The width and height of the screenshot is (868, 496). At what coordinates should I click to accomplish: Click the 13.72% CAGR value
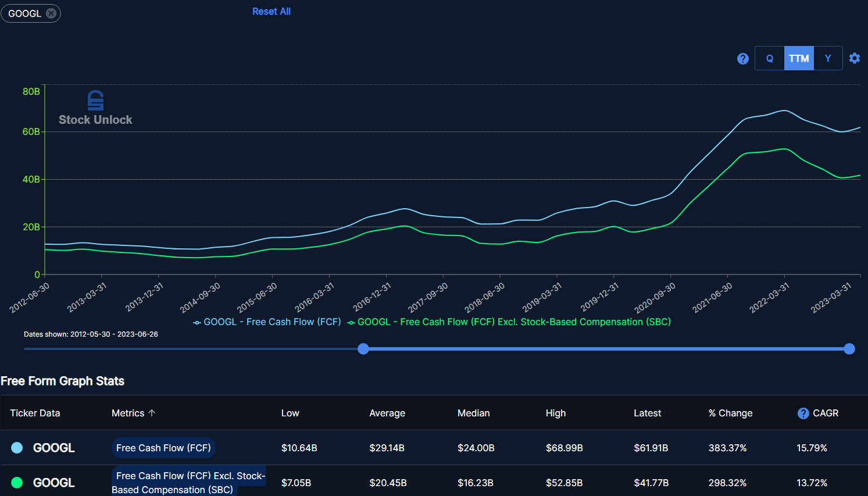(812, 483)
